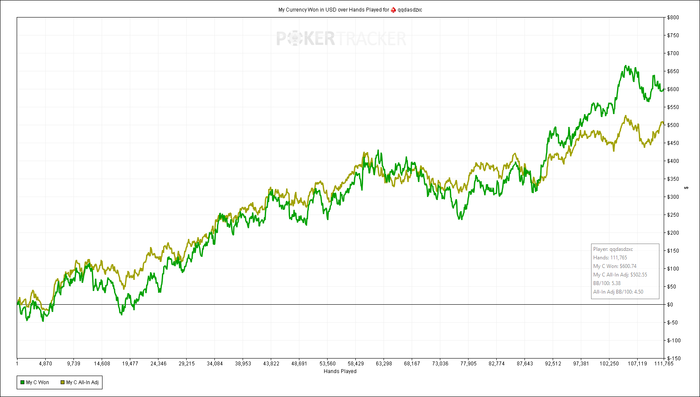The height and width of the screenshot is (397, 700).
Task: Click the "Player: qqdasdzxc" line in the info box
Action: click(613, 249)
